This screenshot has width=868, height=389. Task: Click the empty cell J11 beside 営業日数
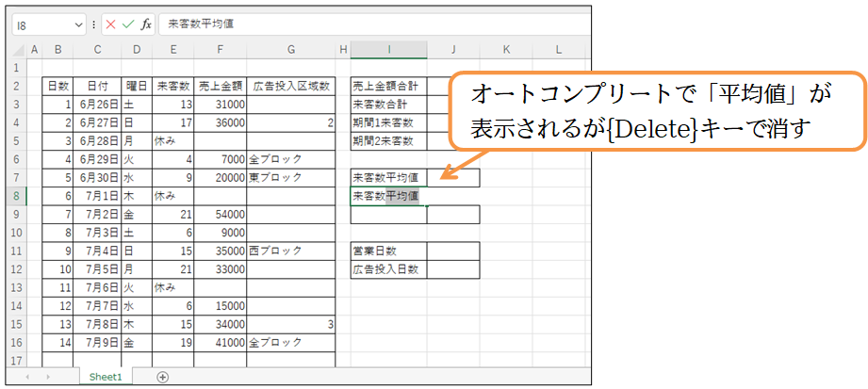pyautogui.click(x=453, y=251)
